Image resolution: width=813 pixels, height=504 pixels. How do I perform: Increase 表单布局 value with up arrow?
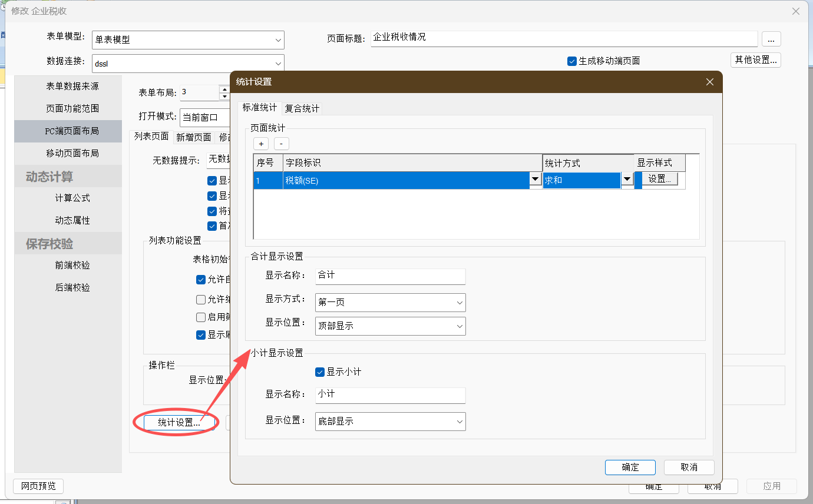[224, 89]
